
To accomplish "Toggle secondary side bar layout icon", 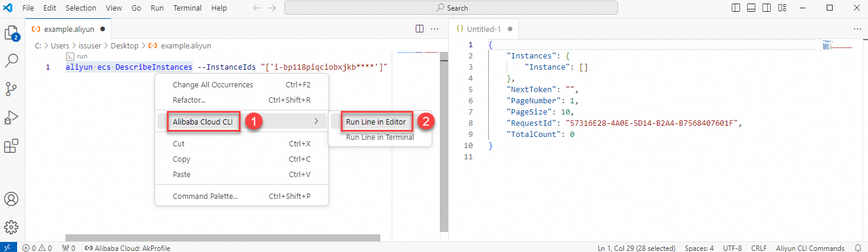I will tap(767, 8).
